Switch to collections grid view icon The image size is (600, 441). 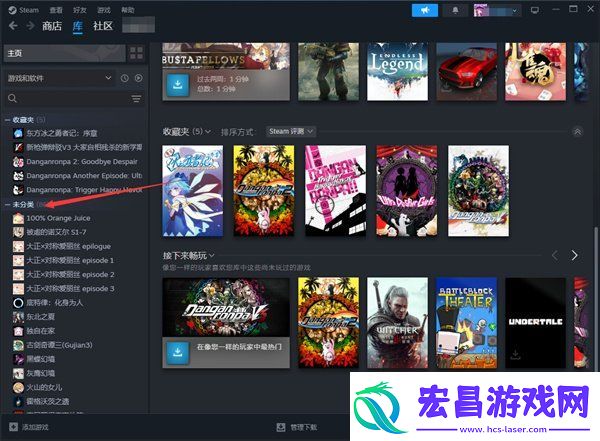136,53
